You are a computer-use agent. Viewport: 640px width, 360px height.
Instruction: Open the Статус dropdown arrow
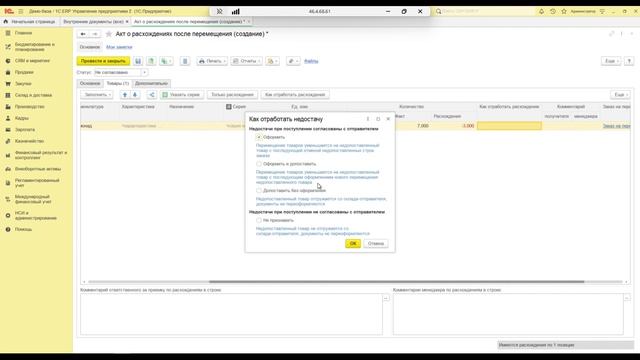pos(144,72)
